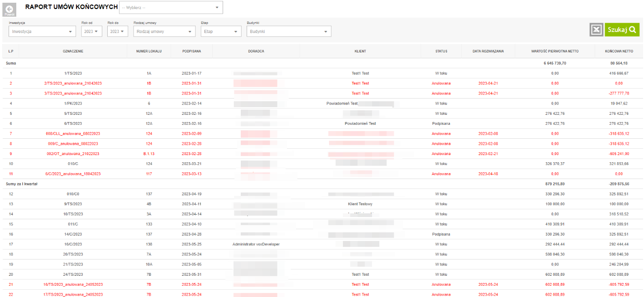Click final value 246 204,99
Viewport: 644px width, 297px height.
[x=619, y=264]
